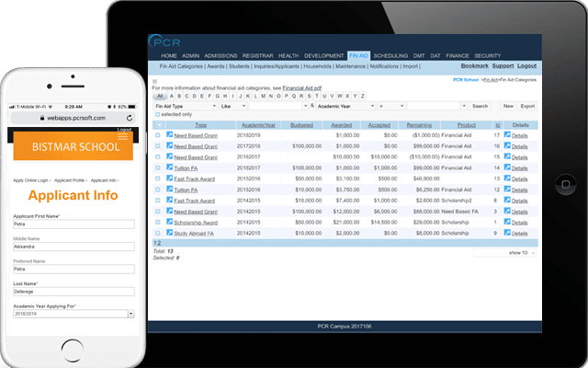Click the edit icon beside Scholarship Award
Image resolution: width=588 pixels, height=368 pixels.
[x=170, y=222]
